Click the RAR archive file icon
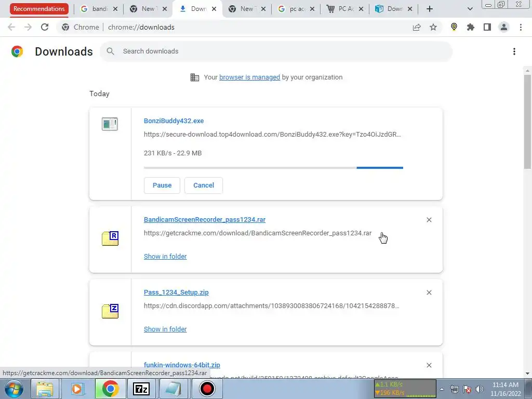 (x=110, y=238)
